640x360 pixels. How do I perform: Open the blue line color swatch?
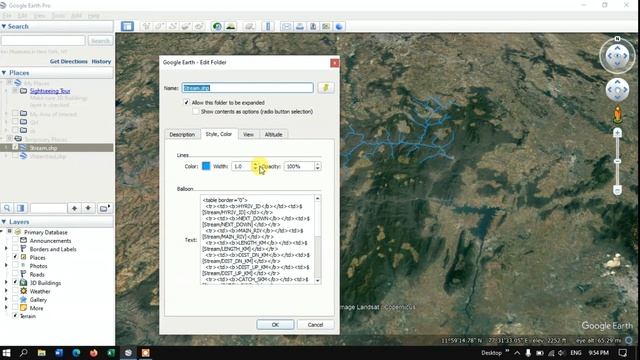[x=206, y=166]
